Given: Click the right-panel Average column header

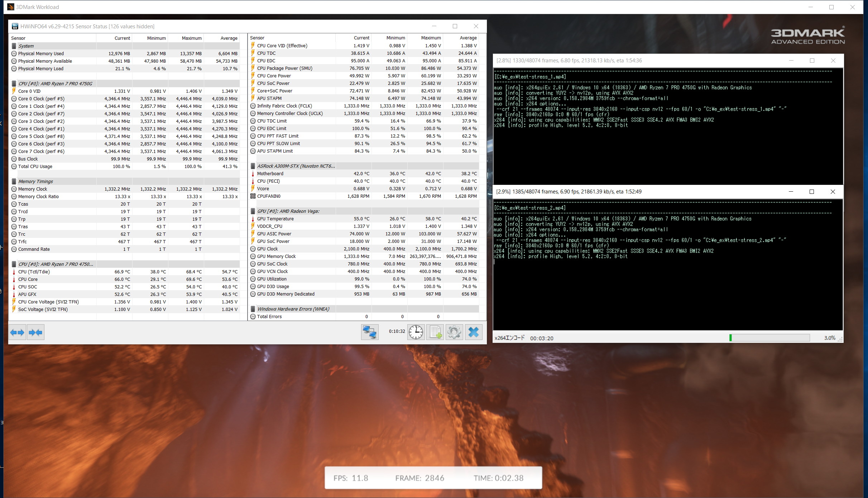Looking at the screenshot, I should (461, 38).
